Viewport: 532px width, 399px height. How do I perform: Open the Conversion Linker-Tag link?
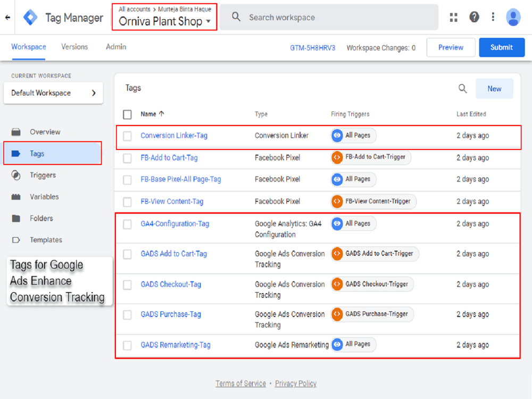(x=174, y=135)
